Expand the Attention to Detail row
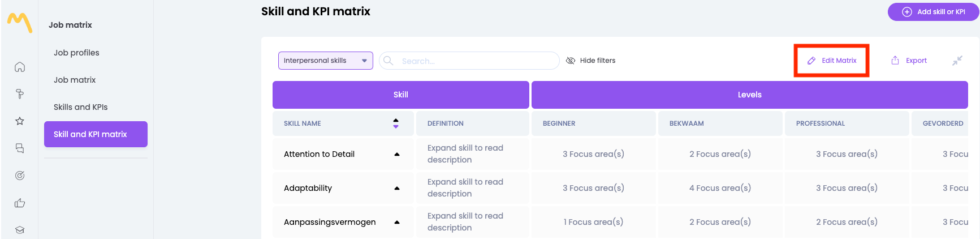This screenshot has width=980, height=239. click(397, 154)
